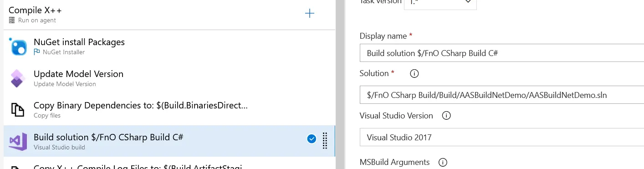
Task: Click the Copy files task icon
Action: (18, 110)
